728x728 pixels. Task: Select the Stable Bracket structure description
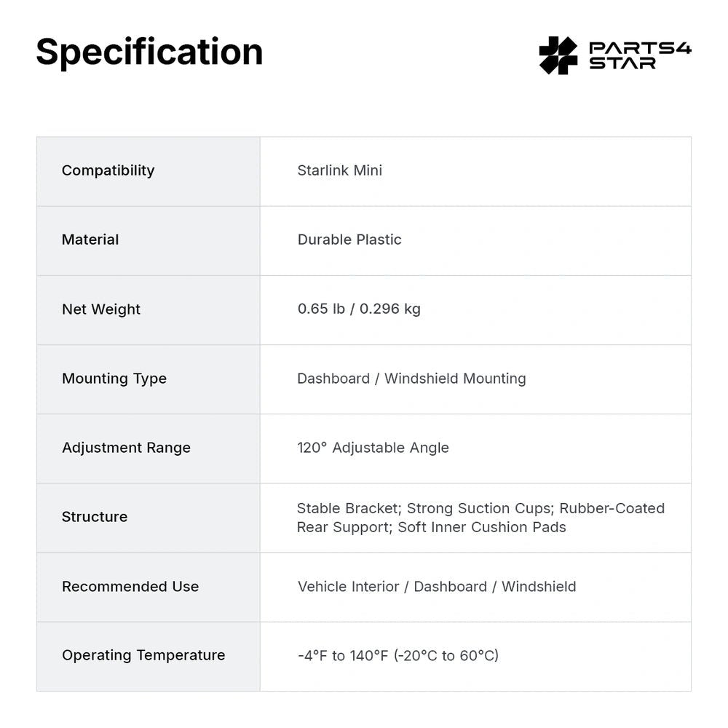click(481, 518)
